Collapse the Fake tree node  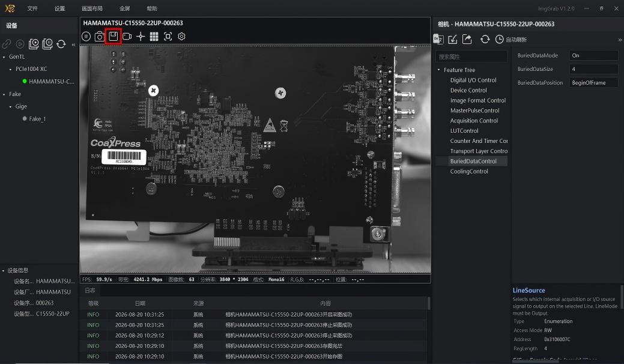pos(4,94)
